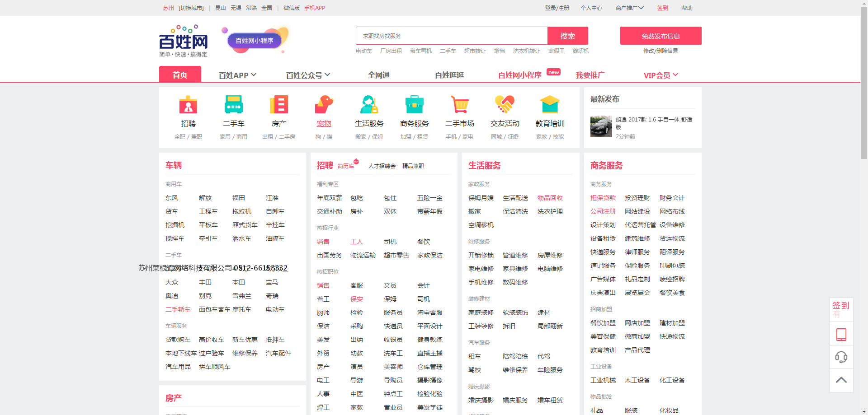
Task: Expand the 百姓APP menu
Action: tap(238, 75)
